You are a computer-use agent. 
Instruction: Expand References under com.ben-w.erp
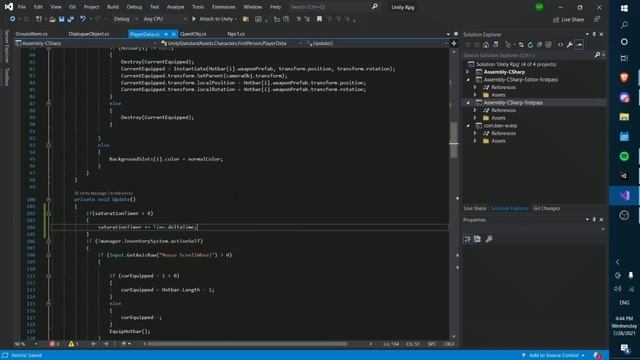coord(475,133)
